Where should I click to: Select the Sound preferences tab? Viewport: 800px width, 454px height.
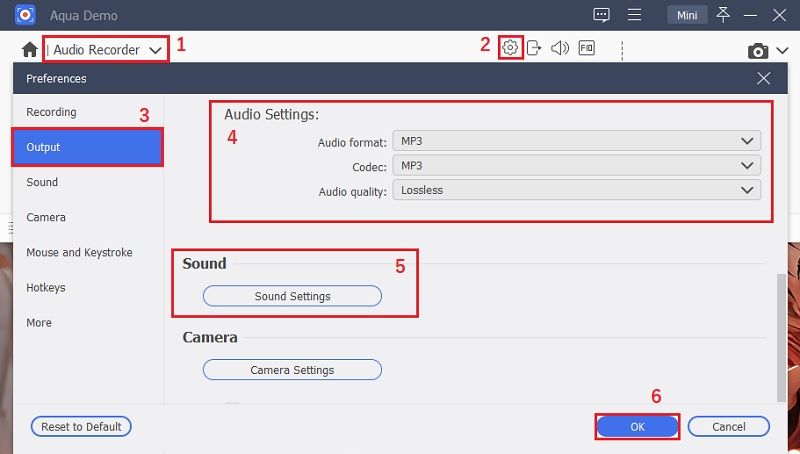(x=88, y=182)
